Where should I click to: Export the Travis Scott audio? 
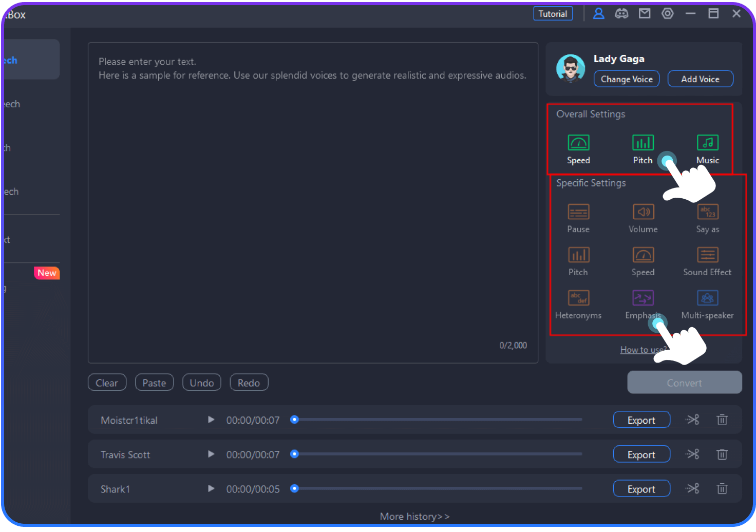click(641, 454)
